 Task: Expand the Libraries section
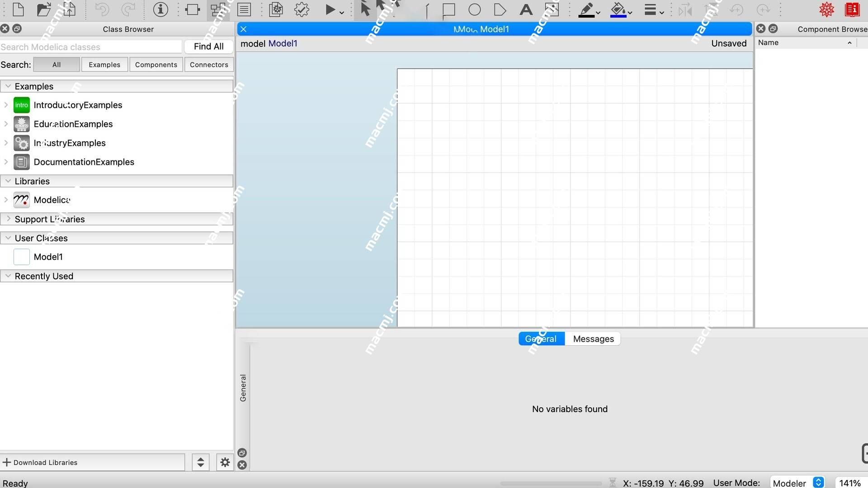pos(8,181)
